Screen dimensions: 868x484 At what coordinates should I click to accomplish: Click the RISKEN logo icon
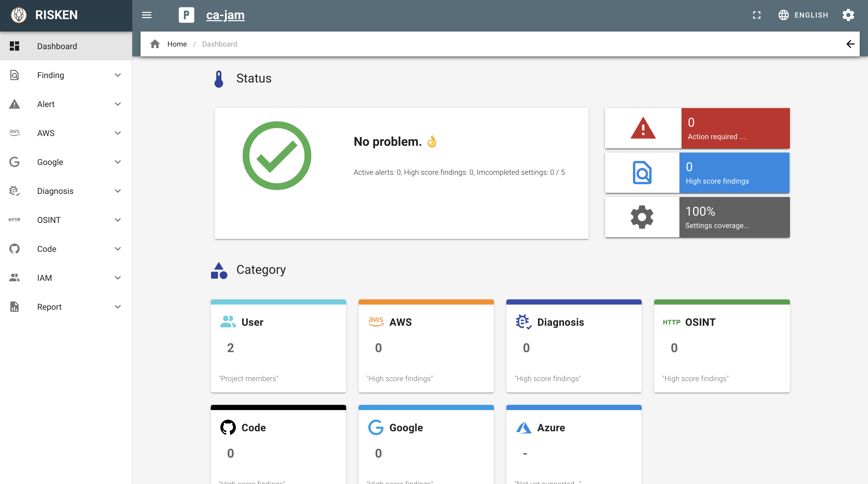coord(19,15)
